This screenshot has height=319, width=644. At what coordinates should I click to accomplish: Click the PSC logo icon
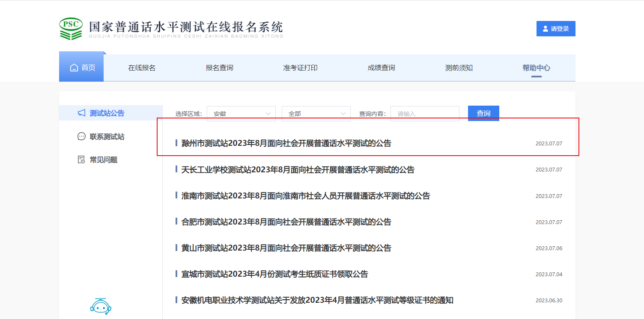pos(71,29)
